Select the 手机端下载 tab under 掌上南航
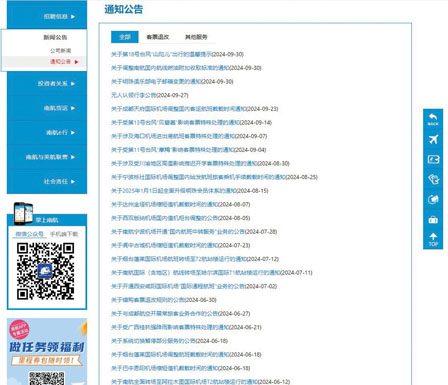The image size is (448, 385). pos(64,234)
